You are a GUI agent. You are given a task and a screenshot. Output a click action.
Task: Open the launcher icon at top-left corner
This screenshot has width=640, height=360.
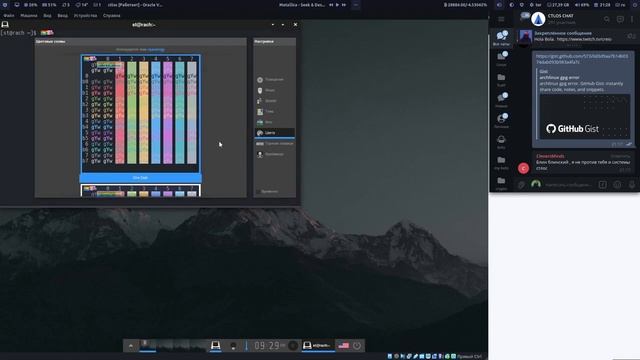click(5, 5)
